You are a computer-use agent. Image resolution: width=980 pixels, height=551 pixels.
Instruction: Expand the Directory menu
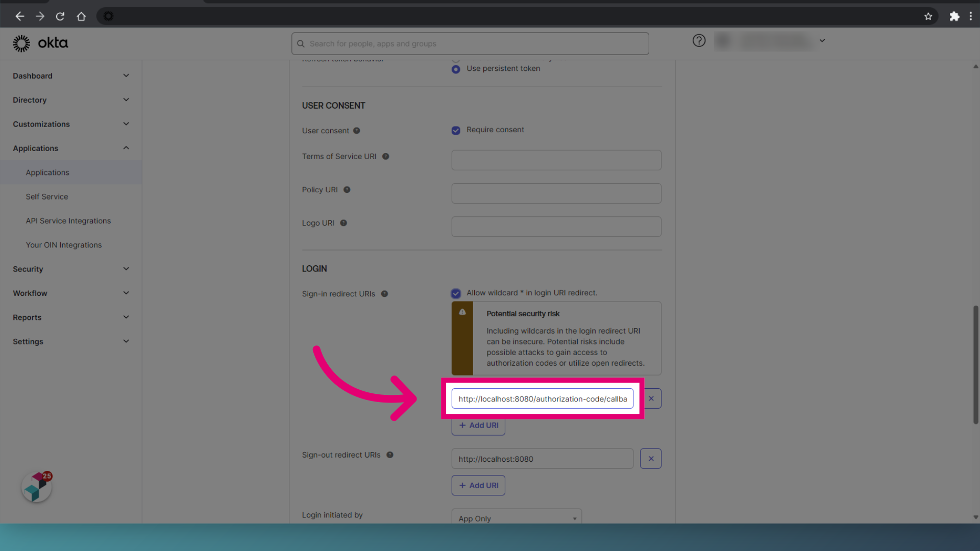pyautogui.click(x=71, y=100)
